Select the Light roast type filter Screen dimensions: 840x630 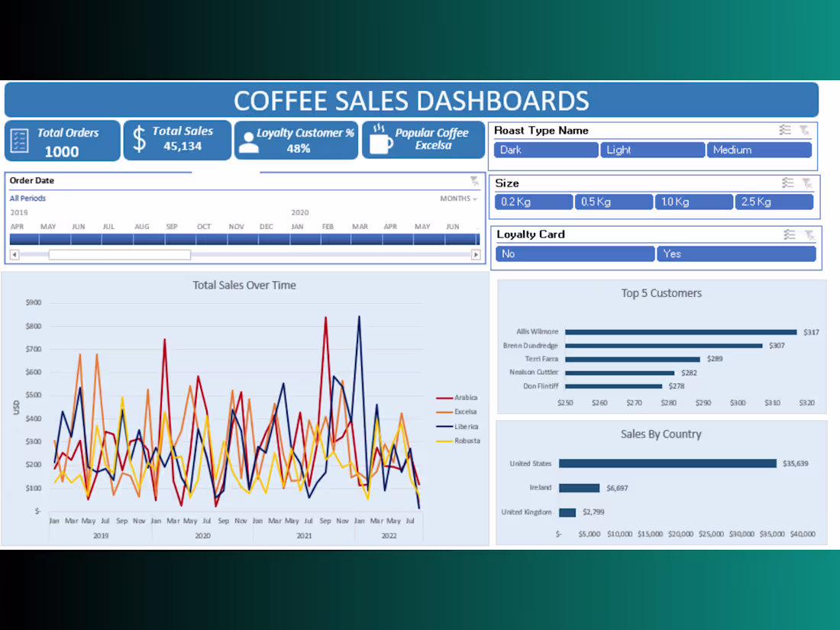pos(652,150)
